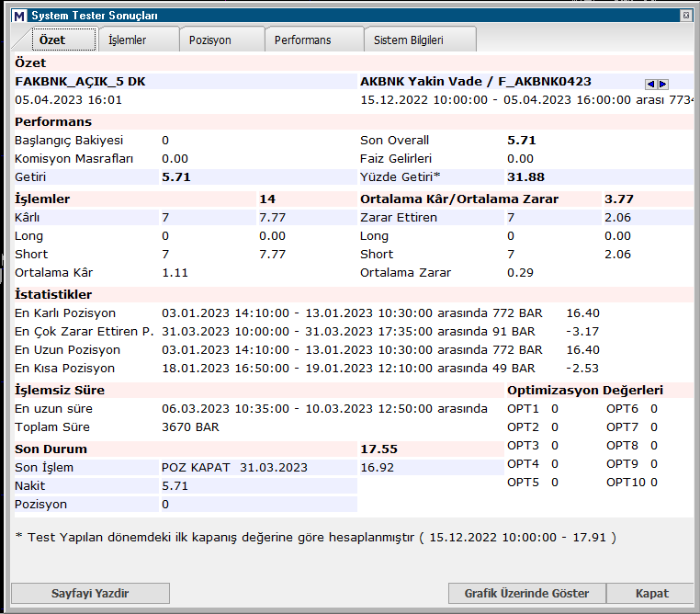This screenshot has width=700, height=614.
Task: Click the Getiri value 5.71
Action: pos(175,176)
